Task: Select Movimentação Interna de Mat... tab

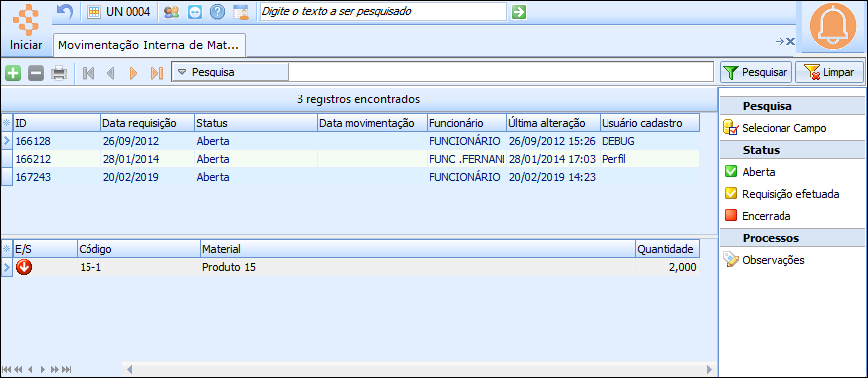Action: point(149,45)
